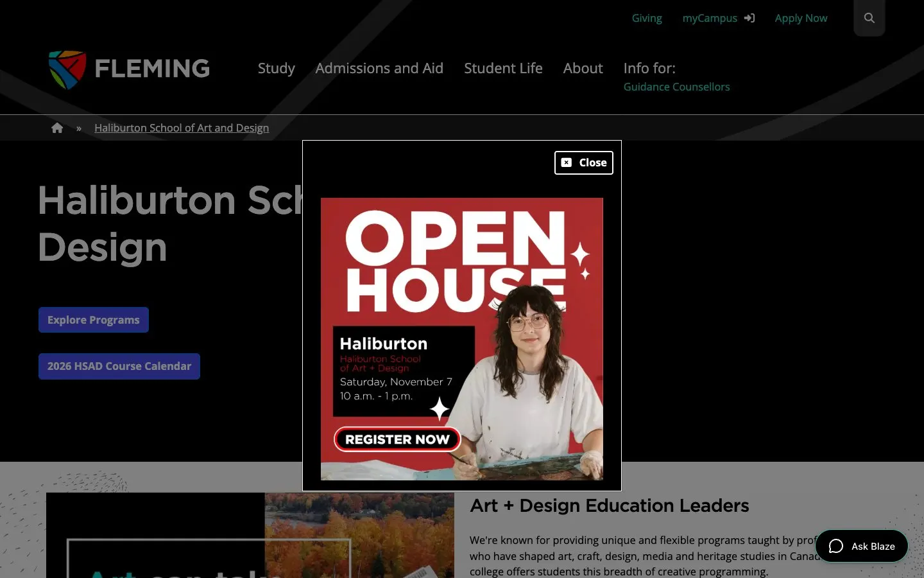Click 'Saturday, November 7' on the poster
The height and width of the screenshot is (578, 924).
[396, 381]
